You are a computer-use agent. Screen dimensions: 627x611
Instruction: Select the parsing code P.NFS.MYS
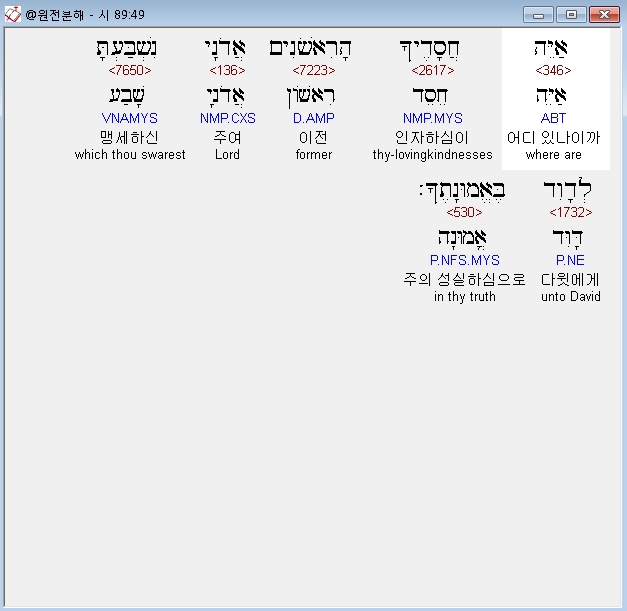click(x=465, y=260)
